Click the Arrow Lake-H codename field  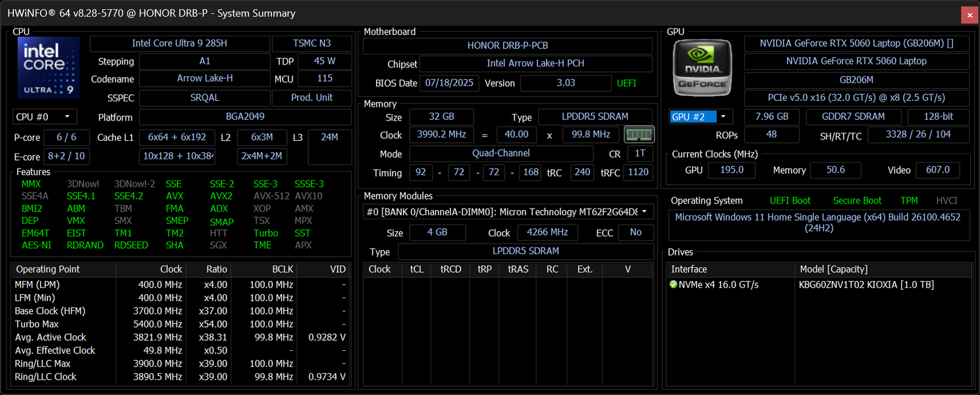click(x=205, y=78)
